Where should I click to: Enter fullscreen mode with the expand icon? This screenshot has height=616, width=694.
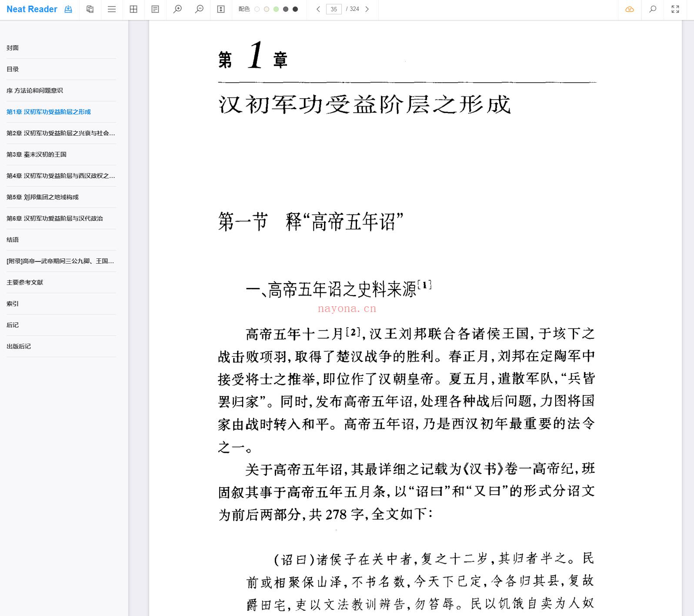pos(675,9)
